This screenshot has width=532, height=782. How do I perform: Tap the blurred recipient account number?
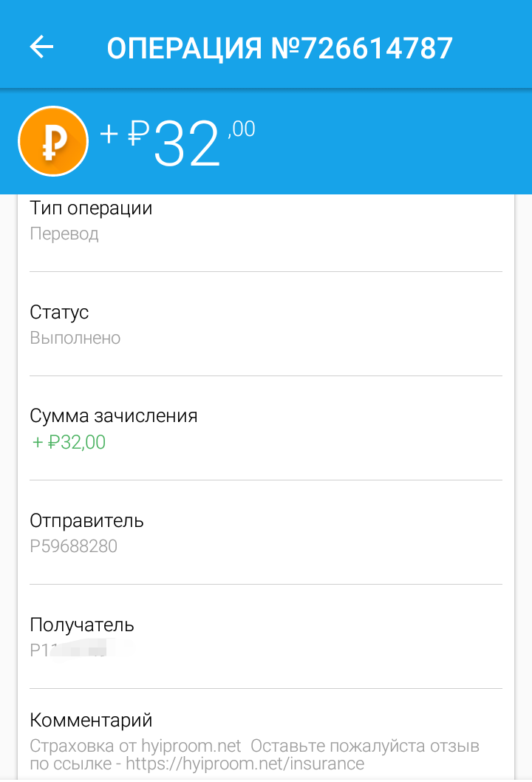click(x=80, y=650)
